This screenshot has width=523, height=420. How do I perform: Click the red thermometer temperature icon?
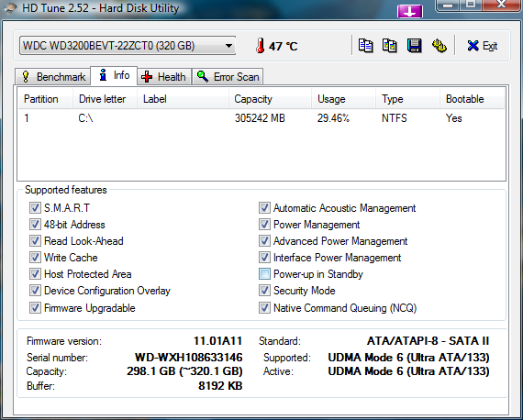(261, 46)
